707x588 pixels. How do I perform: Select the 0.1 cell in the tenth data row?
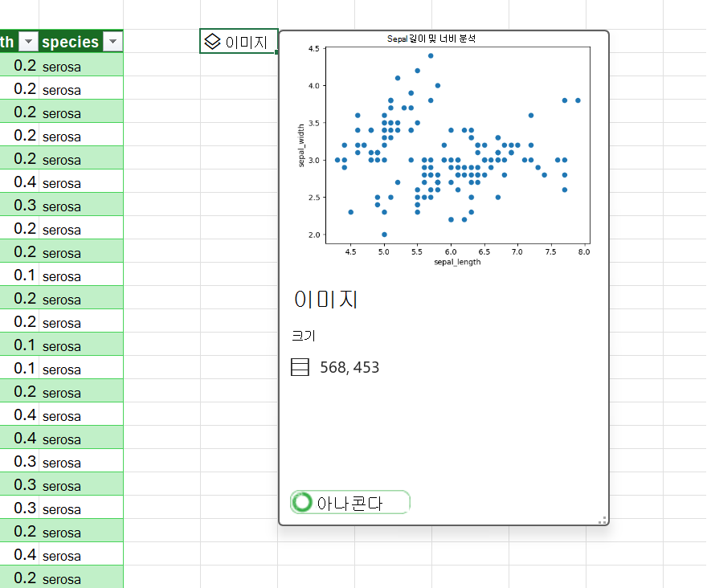point(19,274)
